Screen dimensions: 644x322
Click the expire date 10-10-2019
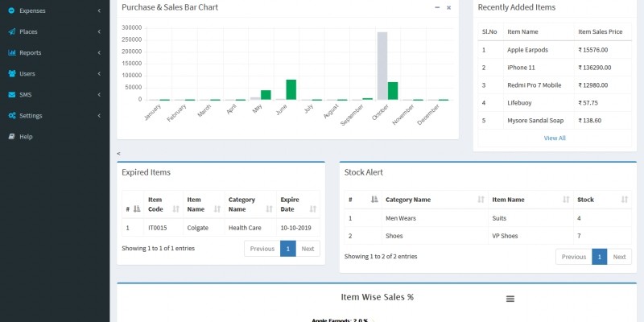[x=295, y=228]
